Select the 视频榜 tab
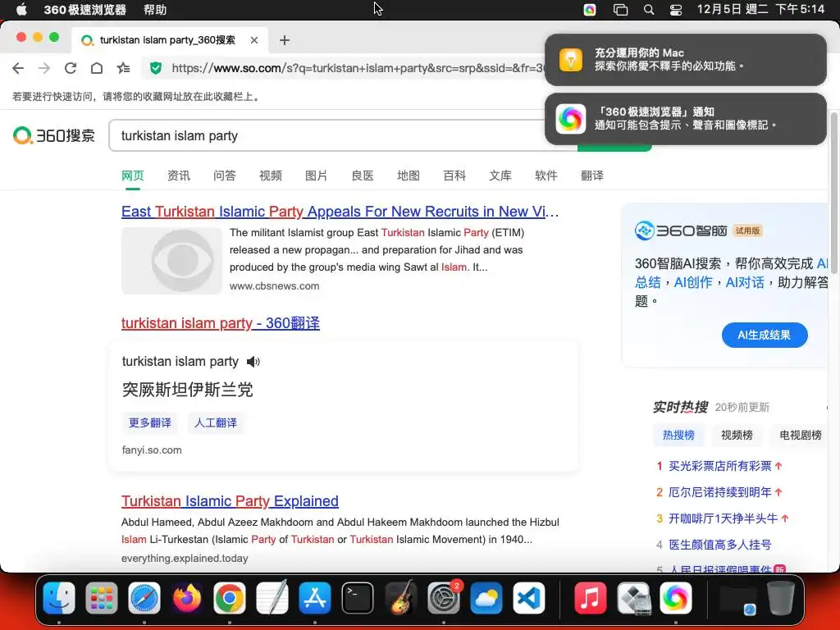 [x=737, y=435]
